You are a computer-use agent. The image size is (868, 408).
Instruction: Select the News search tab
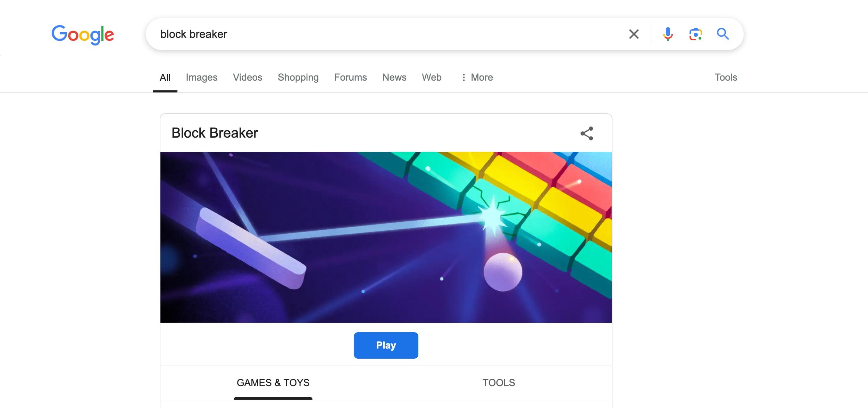pyautogui.click(x=394, y=77)
